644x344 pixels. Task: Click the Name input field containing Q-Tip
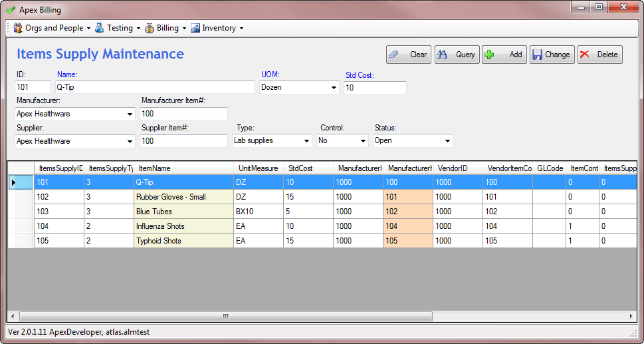click(x=154, y=87)
